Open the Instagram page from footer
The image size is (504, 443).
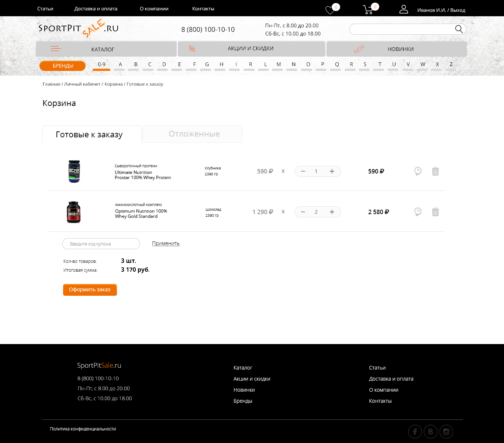click(x=446, y=432)
